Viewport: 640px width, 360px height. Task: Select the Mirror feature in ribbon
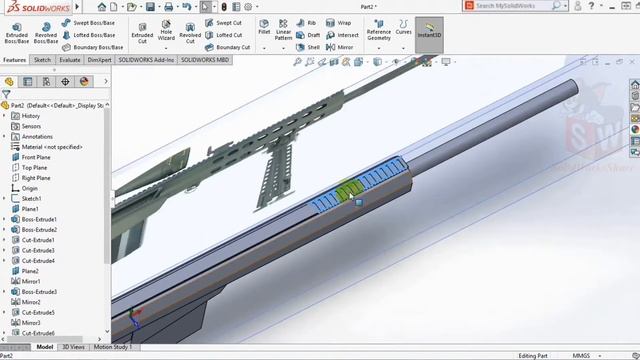point(340,47)
